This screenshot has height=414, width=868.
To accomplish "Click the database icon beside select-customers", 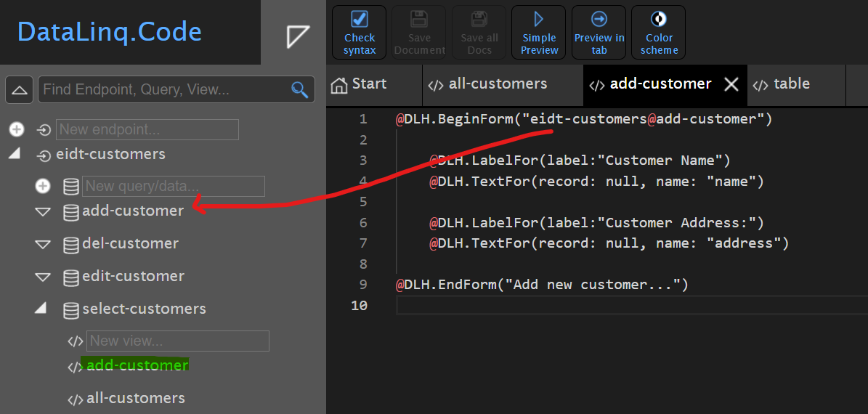I will pyautogui.click(x=70, y=310).
